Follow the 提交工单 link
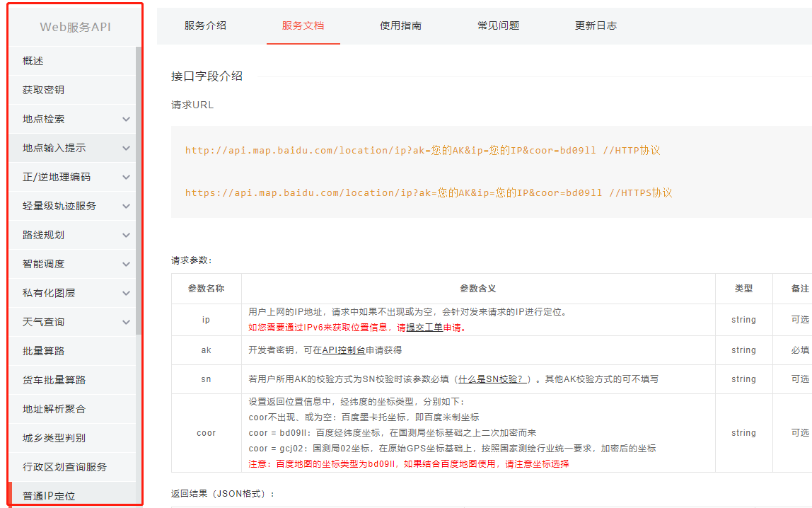This screenshot has height=508, width=812. [424, 328]
